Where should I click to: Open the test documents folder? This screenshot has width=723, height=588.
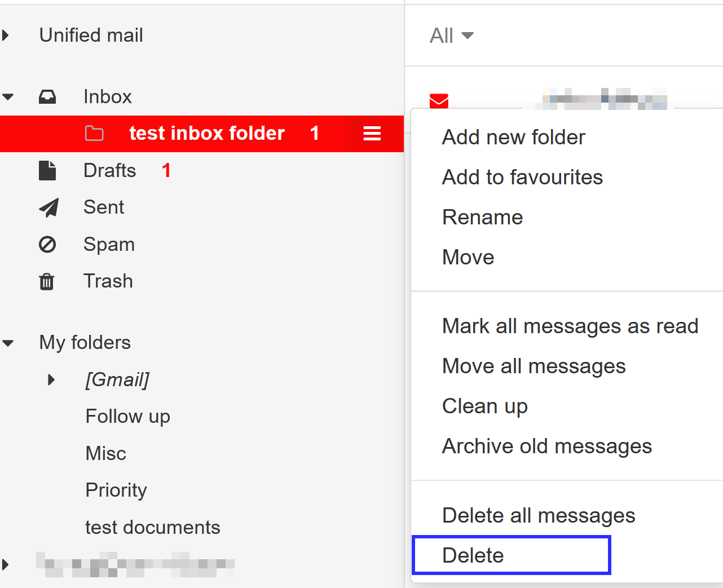[152, 527]
